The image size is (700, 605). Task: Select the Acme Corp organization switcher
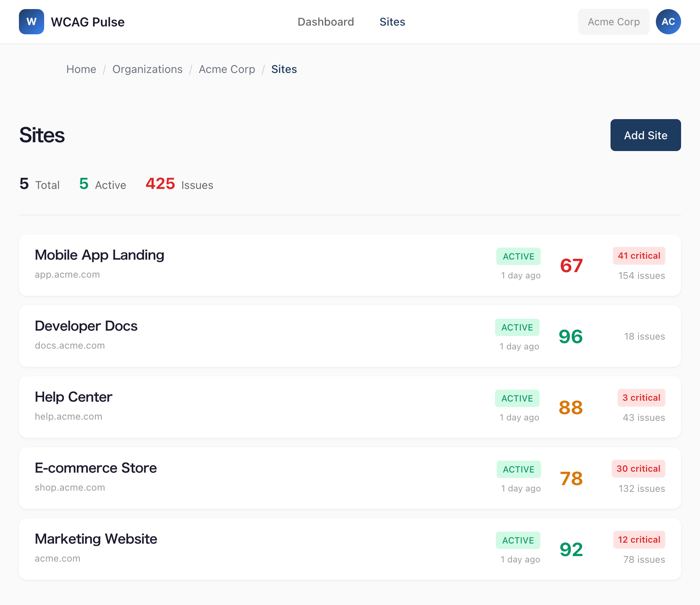(x=614, y=22)
